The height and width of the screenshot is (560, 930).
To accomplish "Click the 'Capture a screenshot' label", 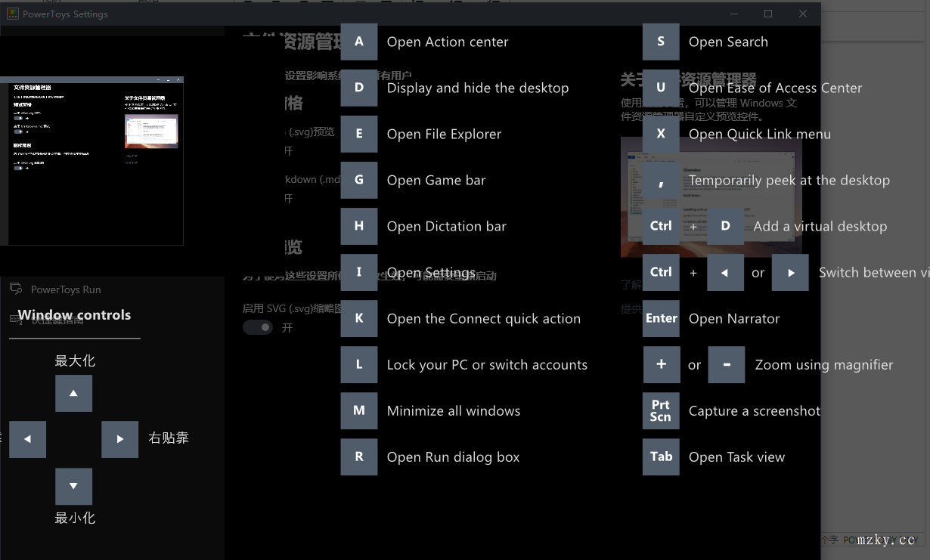I will [755, 410].
